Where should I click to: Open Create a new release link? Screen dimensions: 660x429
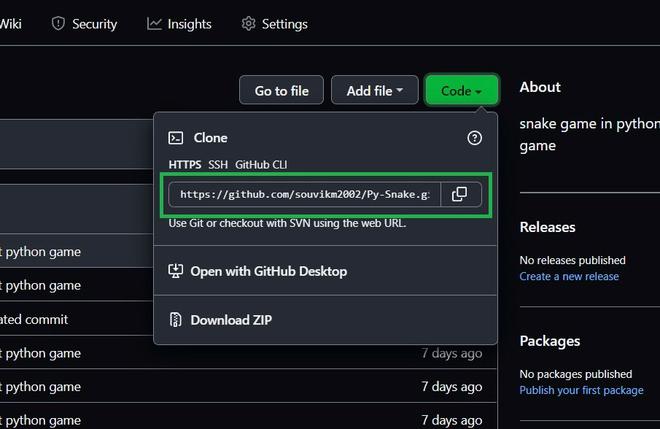tap(569, 277)
